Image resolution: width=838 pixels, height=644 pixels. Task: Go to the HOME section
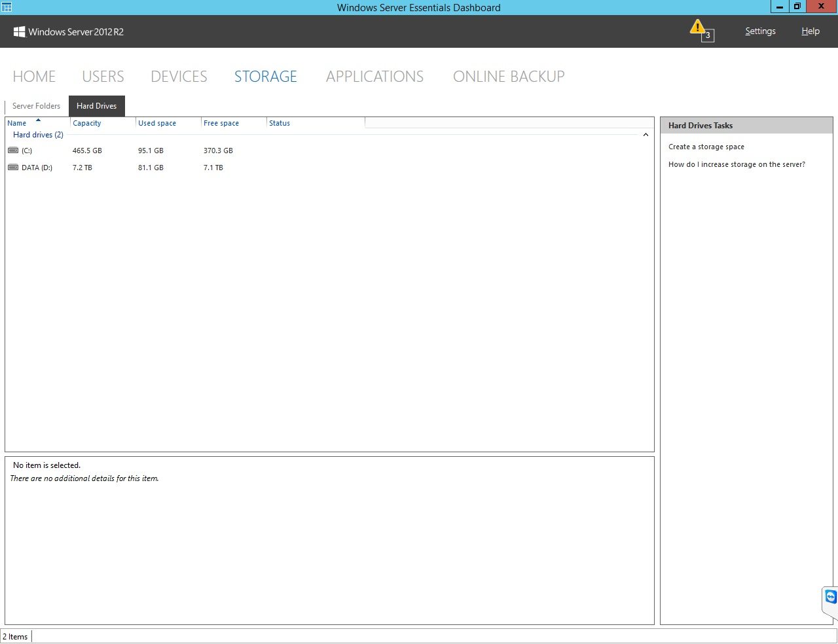click(34, 77)
